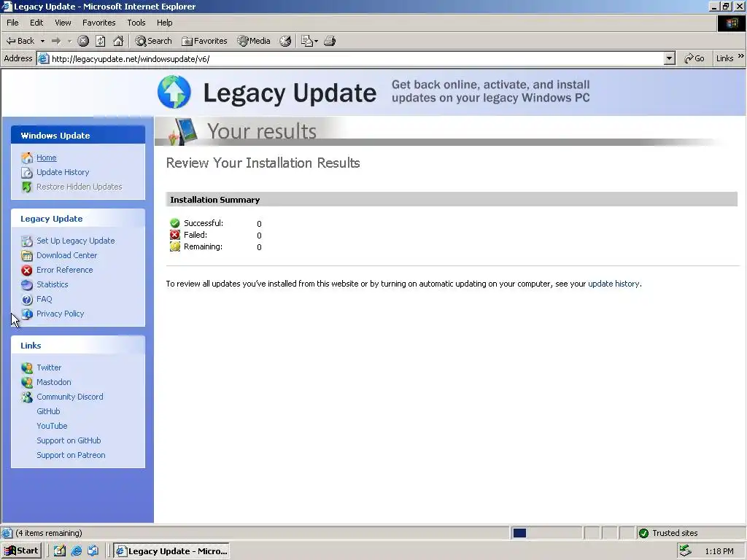Viewport: 747px width, 560px height.
Task: Open the Favorites toolbar button
Action: tap(204, 41)
